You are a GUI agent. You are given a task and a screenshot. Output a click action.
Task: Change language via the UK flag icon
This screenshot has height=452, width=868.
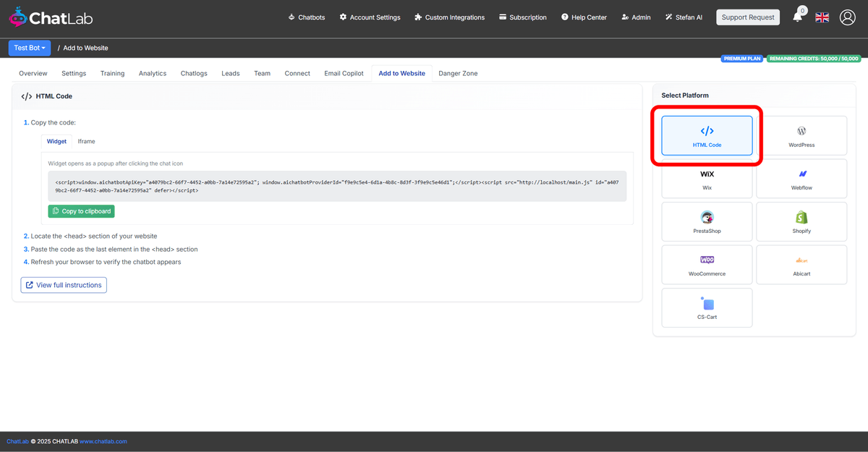point(822,17)
